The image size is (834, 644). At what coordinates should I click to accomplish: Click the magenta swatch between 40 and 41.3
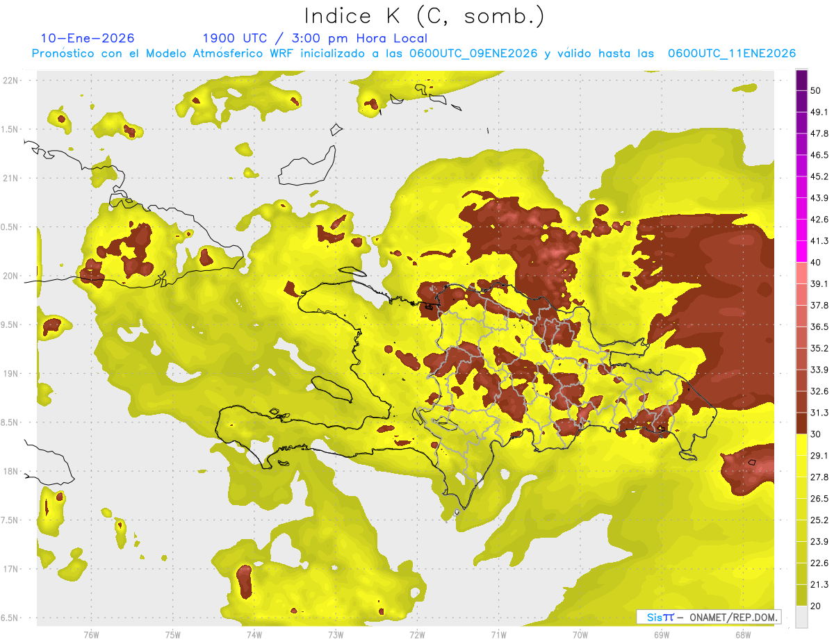point(802,251)
